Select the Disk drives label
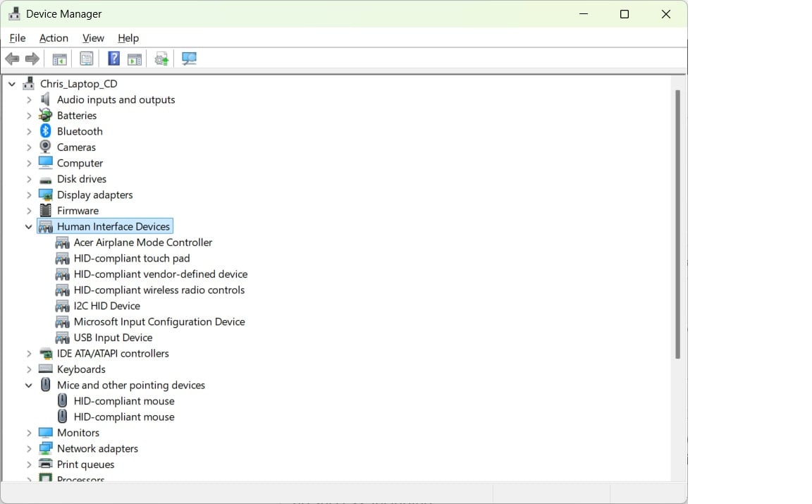Screen dimensions: 812x504 tap(81, 179)
